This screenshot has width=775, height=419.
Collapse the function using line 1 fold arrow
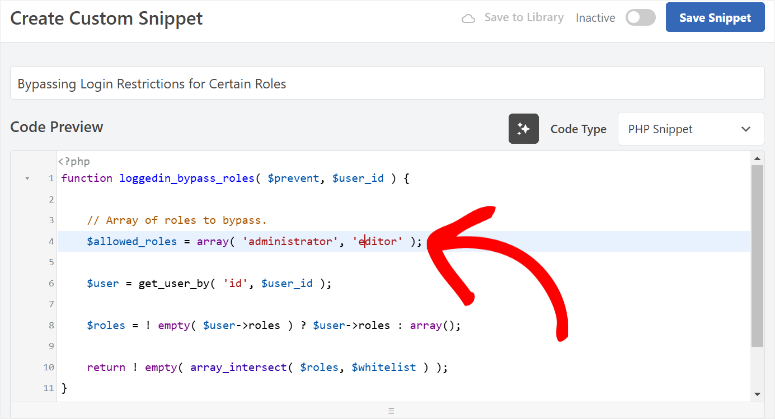tap(27, 178)
